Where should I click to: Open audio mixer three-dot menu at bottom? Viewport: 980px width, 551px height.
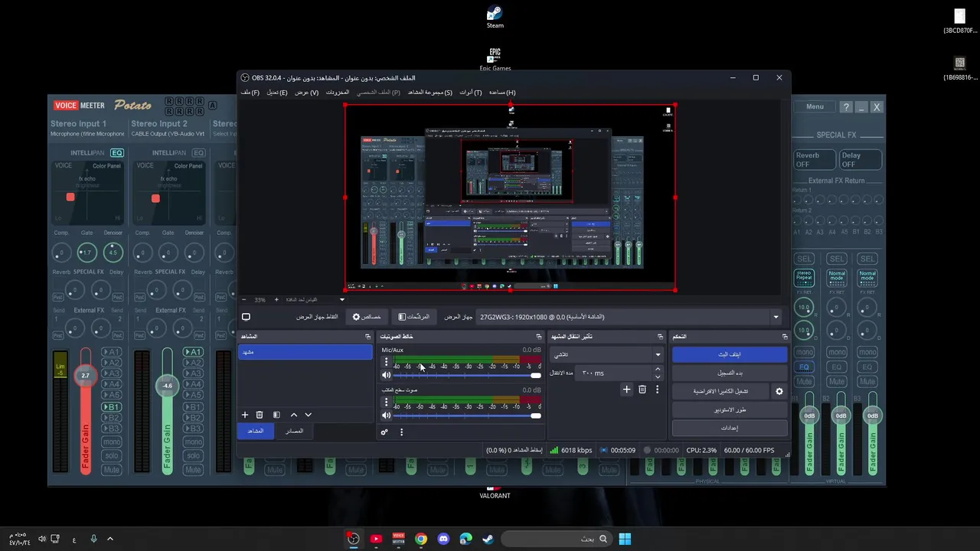coord(401,432)
